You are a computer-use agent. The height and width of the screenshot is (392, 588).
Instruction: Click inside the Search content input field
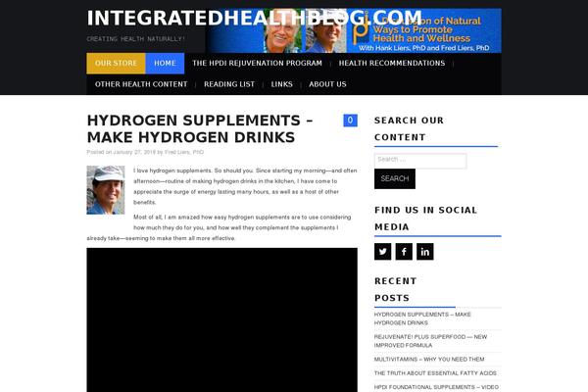(x=420, y=161)
